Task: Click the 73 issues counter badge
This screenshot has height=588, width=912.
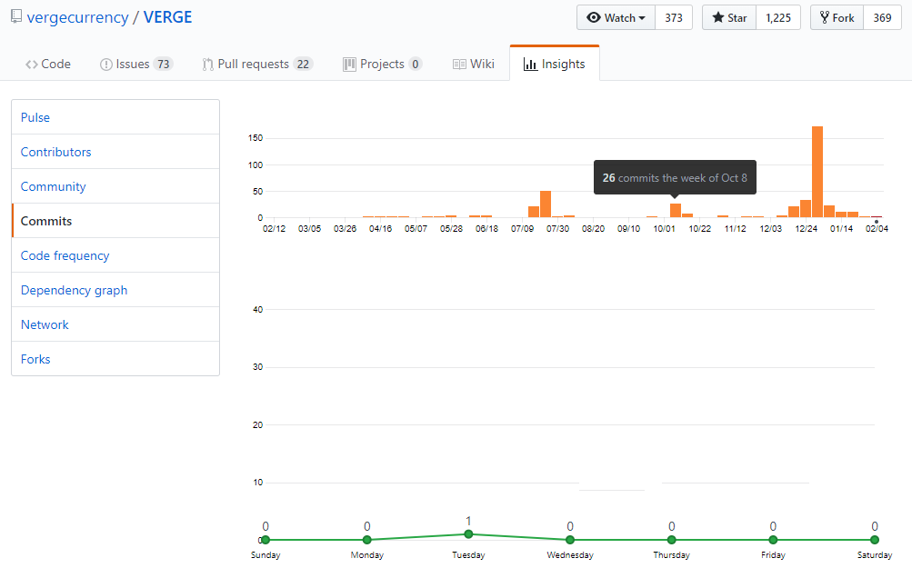Action: click(x=164, y=64)
